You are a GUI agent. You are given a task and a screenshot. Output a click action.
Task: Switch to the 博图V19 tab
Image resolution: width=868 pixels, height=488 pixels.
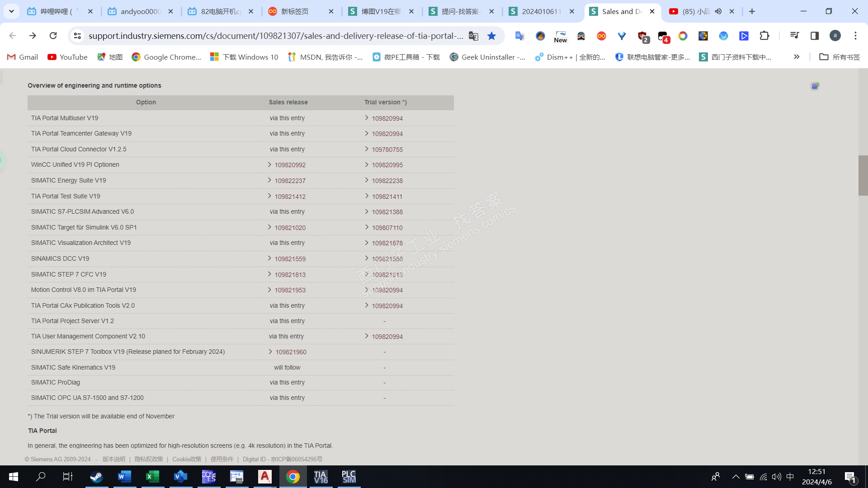[381, 11]
